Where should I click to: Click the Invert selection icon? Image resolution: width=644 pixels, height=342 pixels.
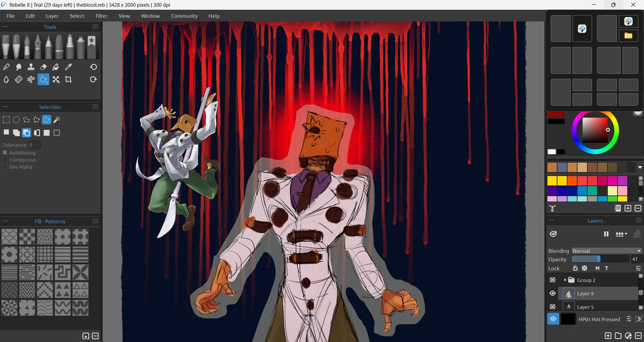36,132
